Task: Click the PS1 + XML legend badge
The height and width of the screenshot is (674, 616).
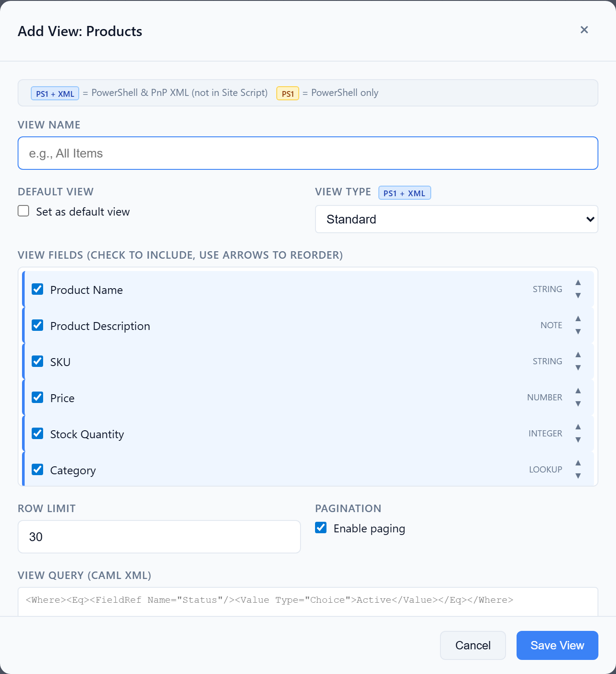Action: 55,93
